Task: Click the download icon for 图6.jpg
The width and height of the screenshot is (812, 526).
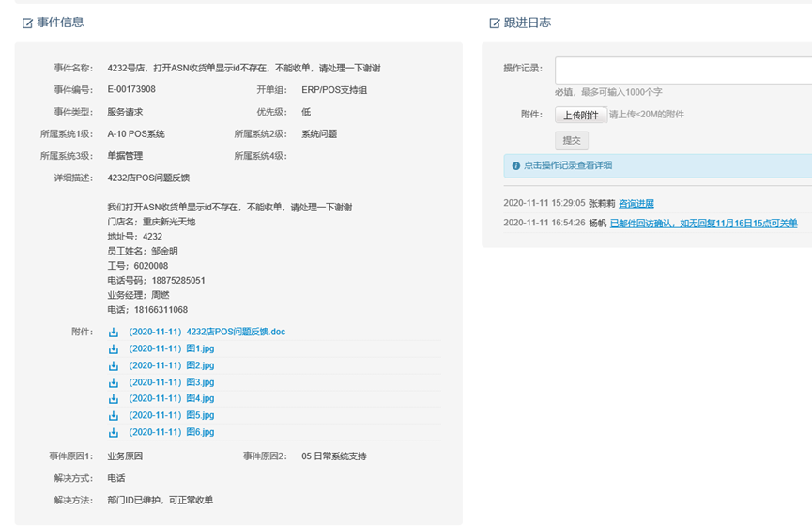Action: click(x=114, y=432)
